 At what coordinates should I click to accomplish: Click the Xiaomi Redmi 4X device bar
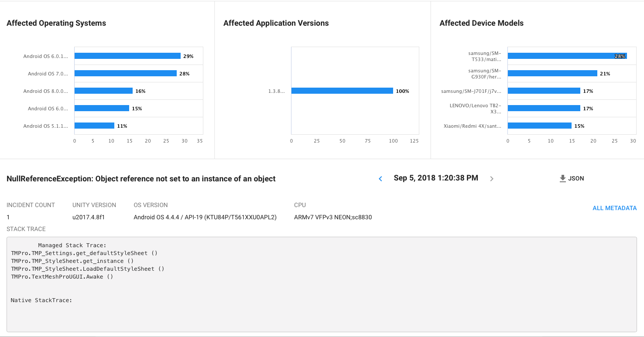[540, 126]
